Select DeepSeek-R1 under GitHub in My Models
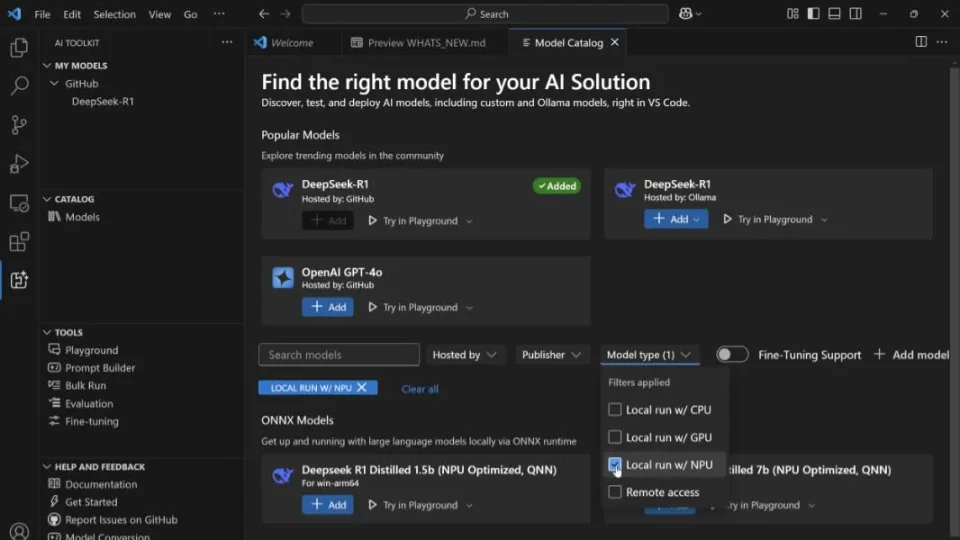Screen dimensions: 960x540 point(103,101)
